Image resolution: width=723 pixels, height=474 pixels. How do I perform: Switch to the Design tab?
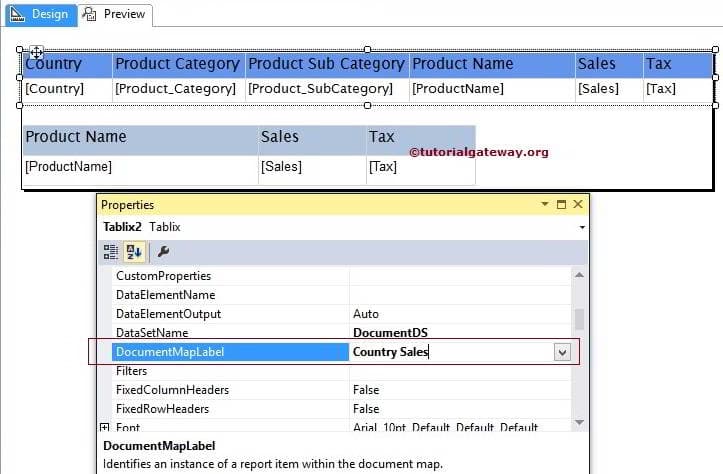(x=41, y=14)
